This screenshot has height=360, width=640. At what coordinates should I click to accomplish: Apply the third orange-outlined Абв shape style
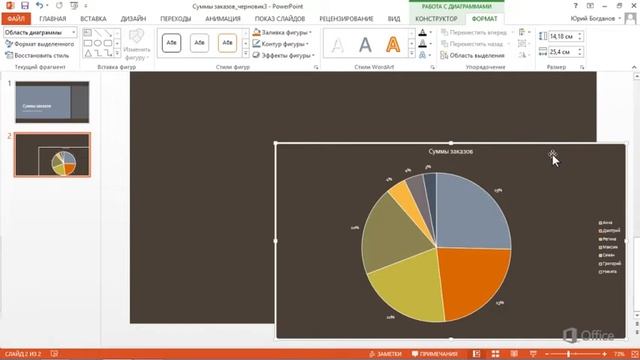[227, 43]
